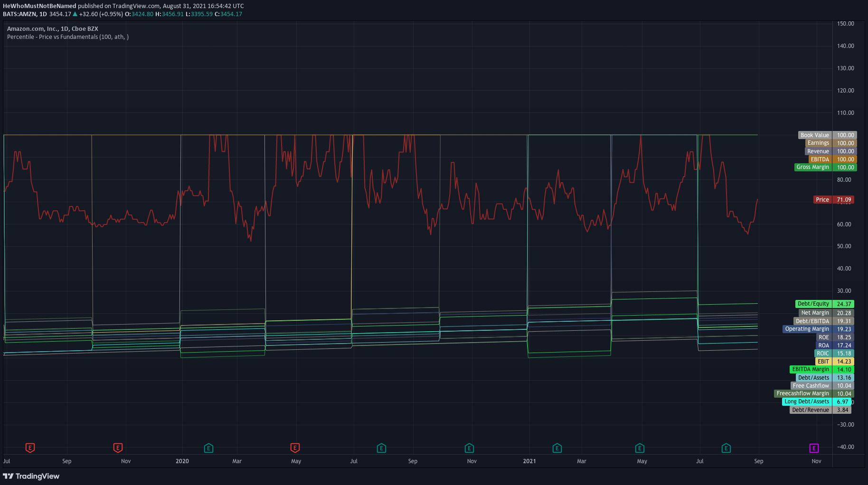The width and height of the screenshot is (868, 485).
Task: Select the green earnings marker just before Nov 2020
Action: (469, 448)
